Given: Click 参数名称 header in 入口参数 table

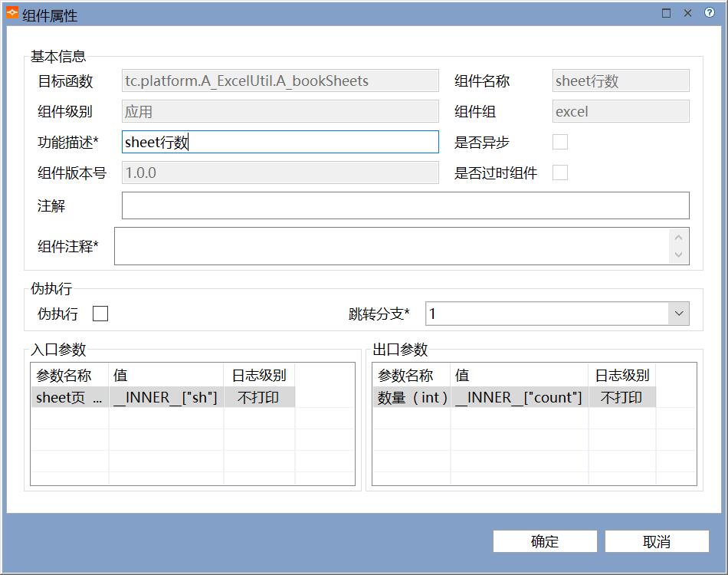Looking at the screenshot, I should click(70, 375).
